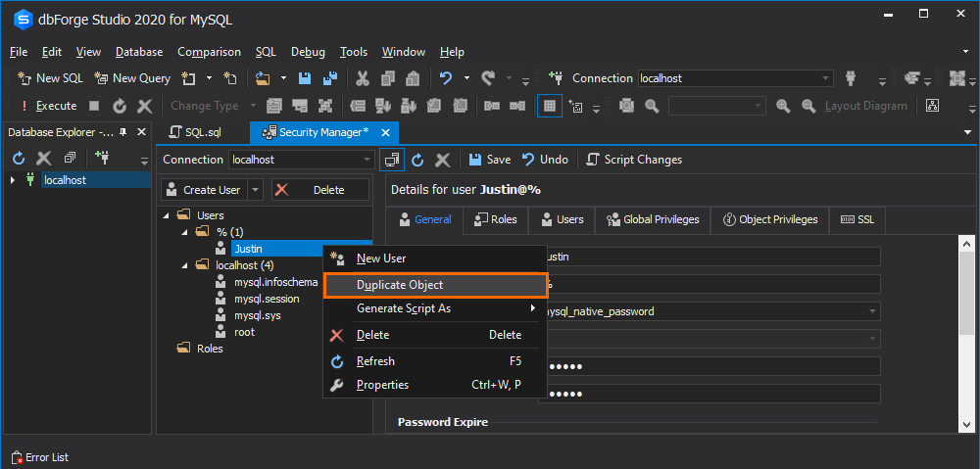The image size is (980, 469).
Task: Click Save in Security Manager toolbar
Action: coord(490,160)
